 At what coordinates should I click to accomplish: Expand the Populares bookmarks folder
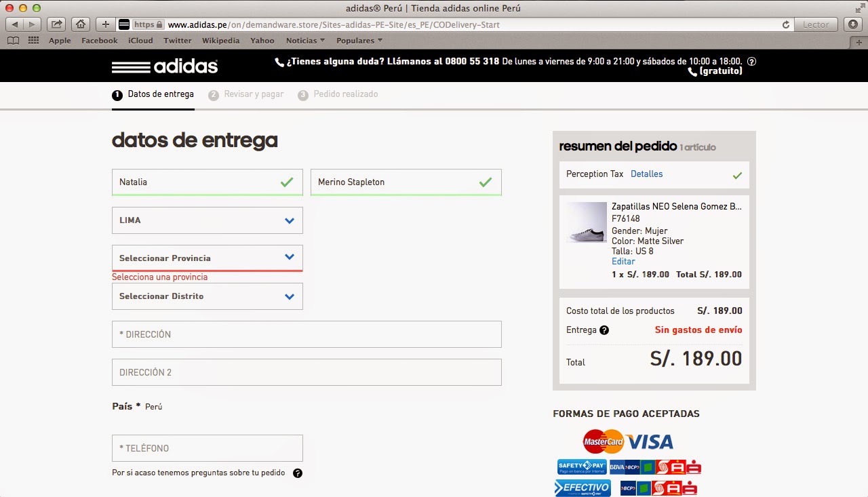click(x=359, y=41)
